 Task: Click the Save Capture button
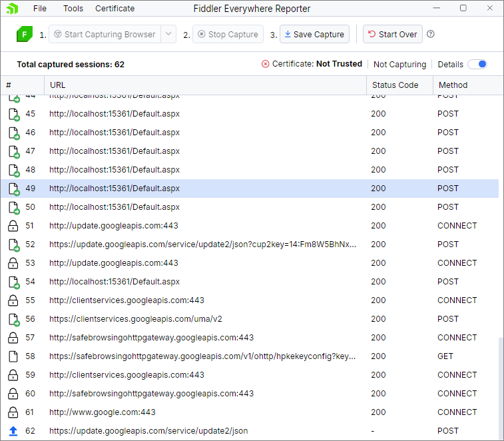tap(314, 34)
